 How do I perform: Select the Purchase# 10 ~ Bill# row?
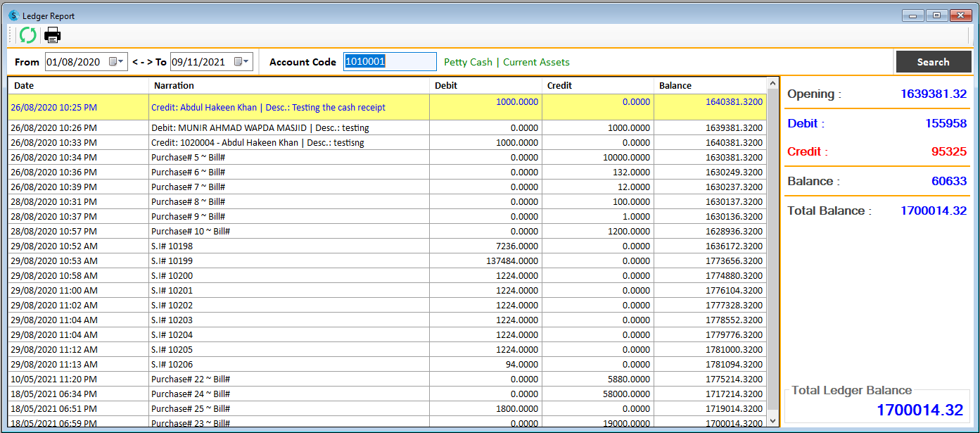388,232
